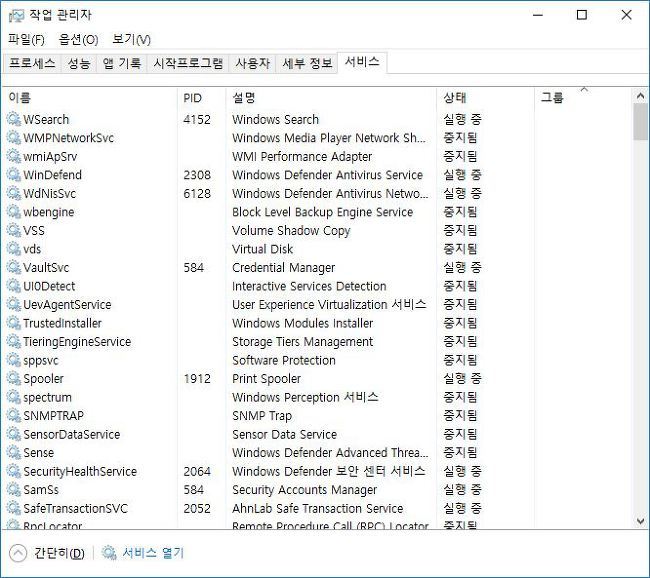Click the Software Protection description
The width and height of the screenshot is (650, 578).
[284, 360]
